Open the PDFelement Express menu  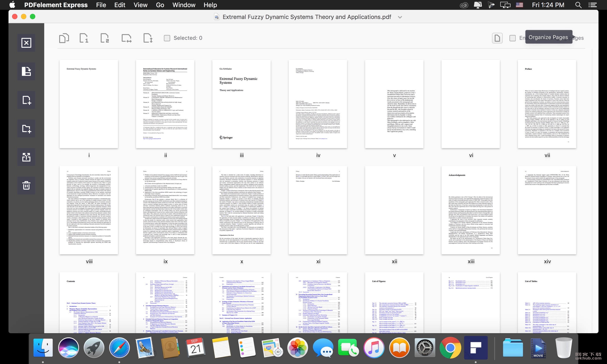click(56, 5)
